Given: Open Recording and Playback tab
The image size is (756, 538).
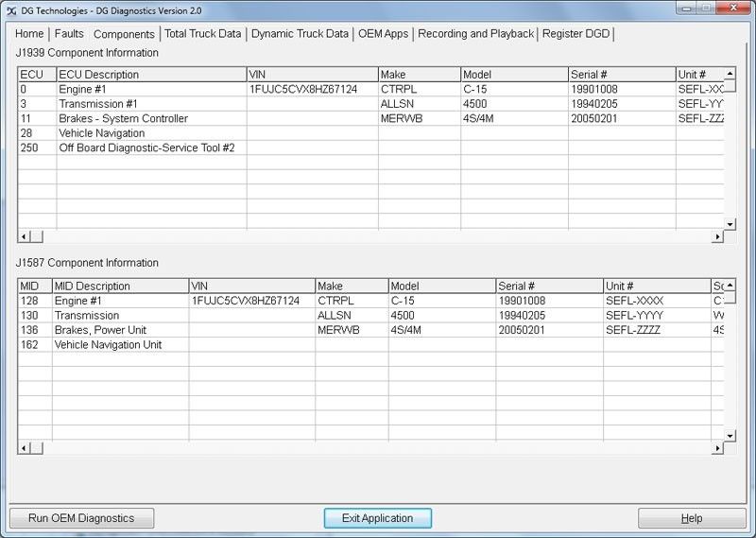Looking at the screenshot, I should tap(476, 34).
